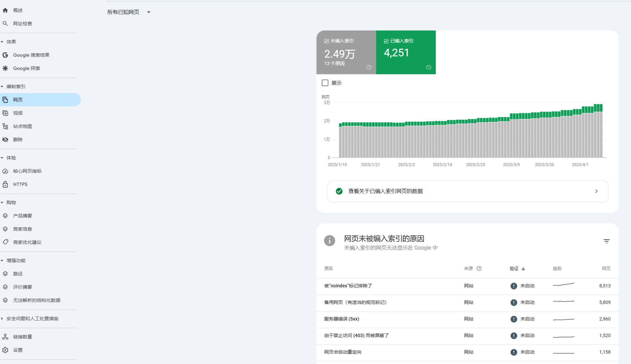Click the 查看关于已编入索引网页的数据 link
Image resolution: width=631 pixels, height=364 pixels.
(385, 191)
